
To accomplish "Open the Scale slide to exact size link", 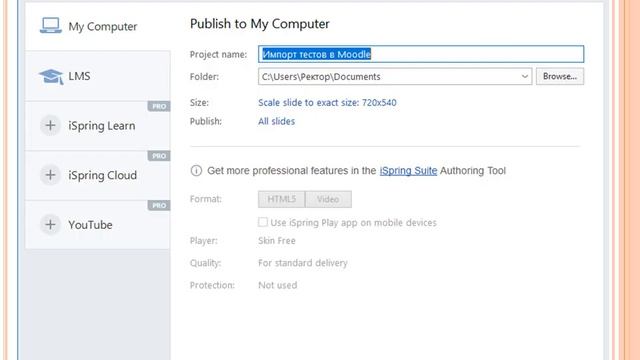I will coord(327,102).
